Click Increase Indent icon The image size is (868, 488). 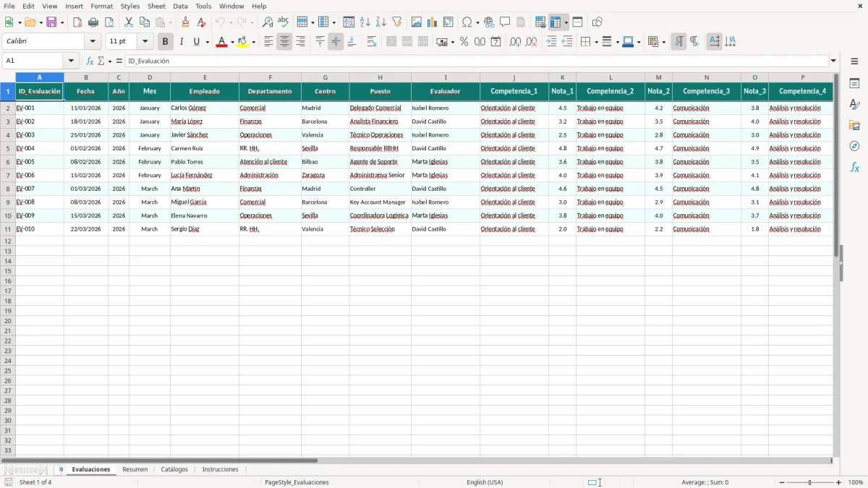(551, 42)
